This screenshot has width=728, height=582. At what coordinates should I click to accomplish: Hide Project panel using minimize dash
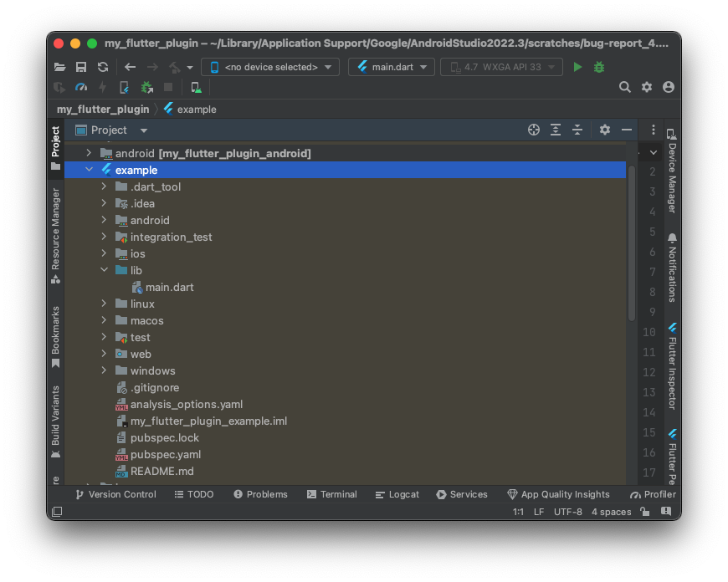627,130
